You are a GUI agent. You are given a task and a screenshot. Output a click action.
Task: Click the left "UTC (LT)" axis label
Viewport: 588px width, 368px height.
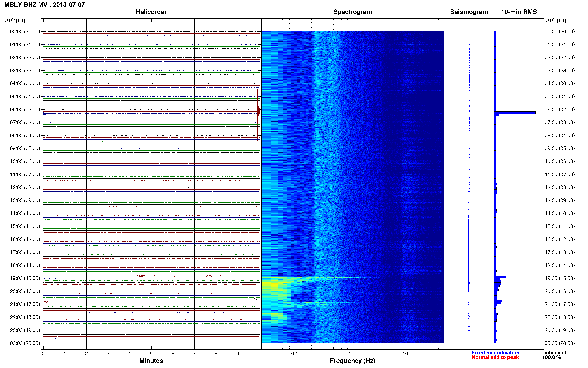click(15, 20)
